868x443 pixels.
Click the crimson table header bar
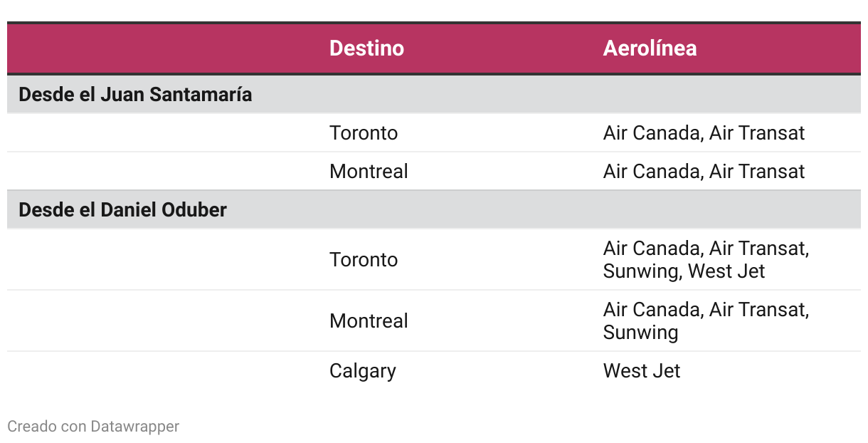(x=434, y=48)
